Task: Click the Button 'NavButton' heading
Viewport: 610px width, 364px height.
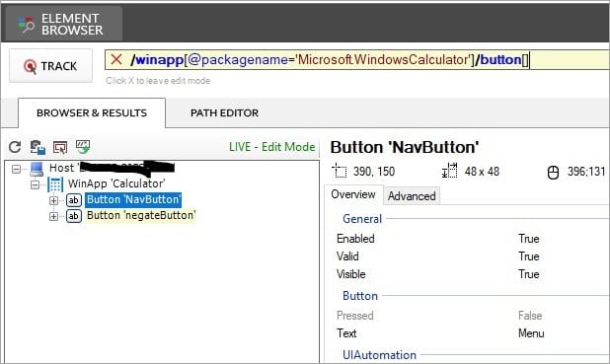Action: pos(405,147)
